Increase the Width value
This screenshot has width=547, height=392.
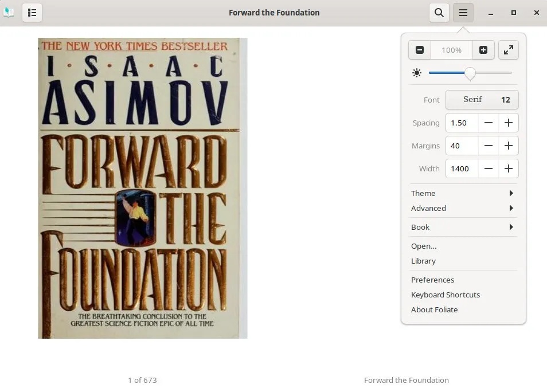[509, 168]
